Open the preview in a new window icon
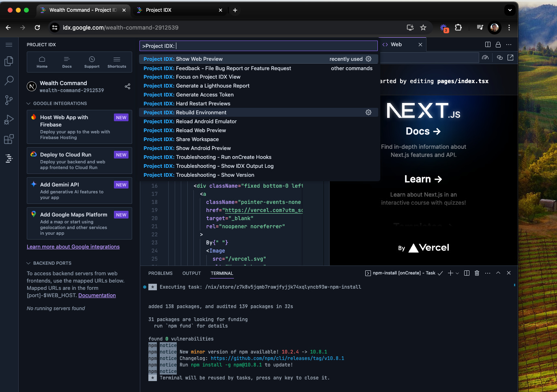This screenshot has width=557, height=392. [x=510, y=58]
